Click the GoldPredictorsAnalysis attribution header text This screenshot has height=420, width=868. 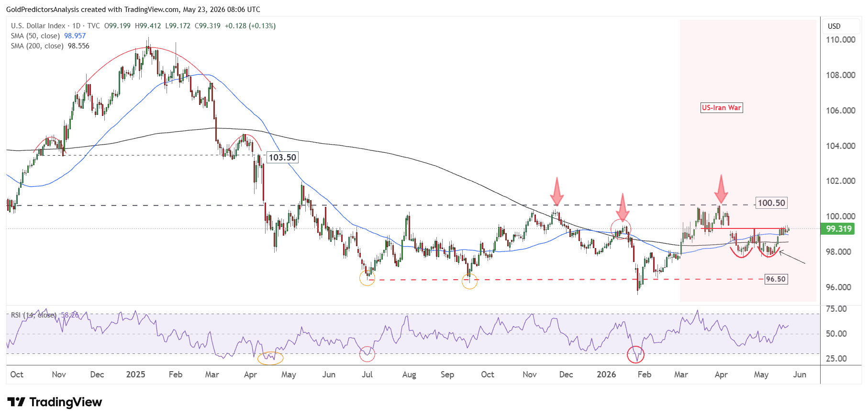[133, 9]
